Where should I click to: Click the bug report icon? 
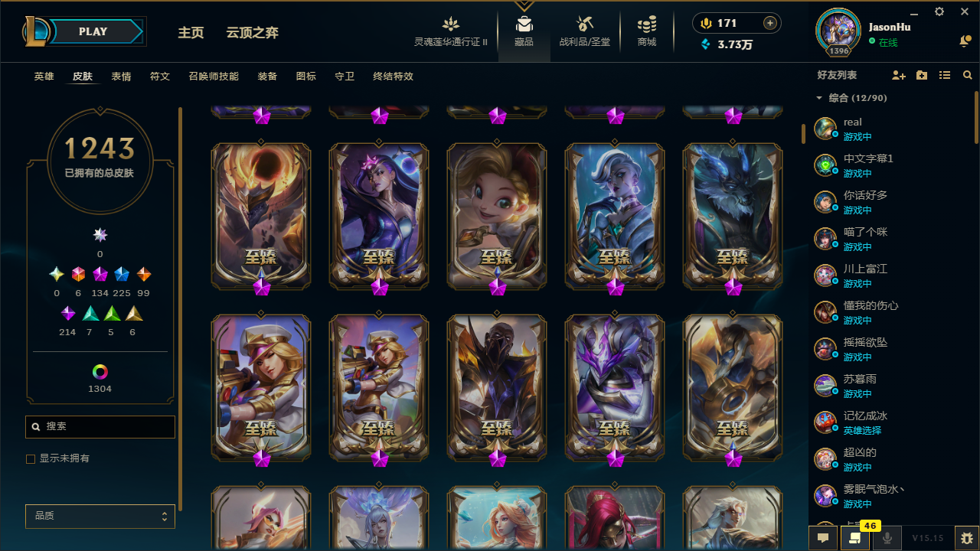tap(967, 538)
